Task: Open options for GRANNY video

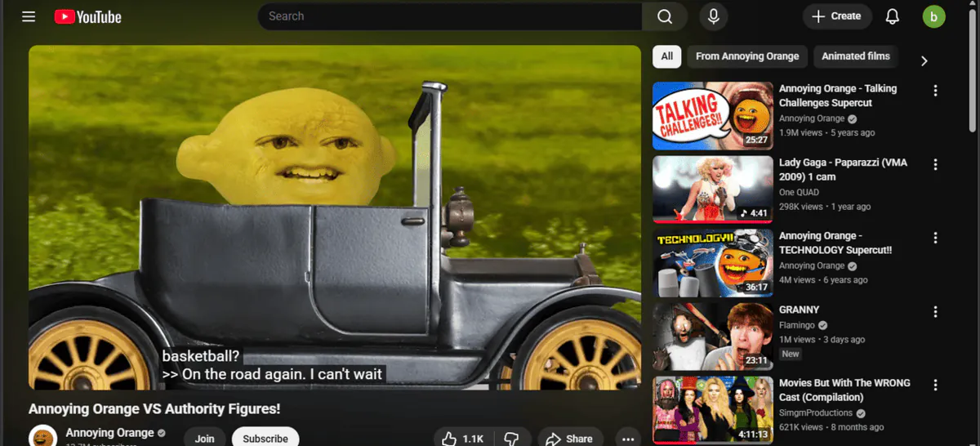Action: click(x=936, y=312)
